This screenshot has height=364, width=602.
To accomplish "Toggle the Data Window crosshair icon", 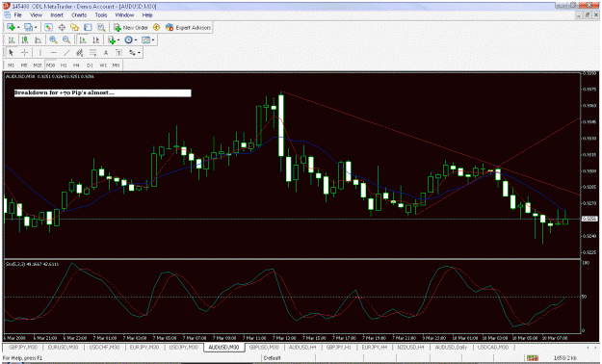I will pyautogui.click(x=62, y=27).
